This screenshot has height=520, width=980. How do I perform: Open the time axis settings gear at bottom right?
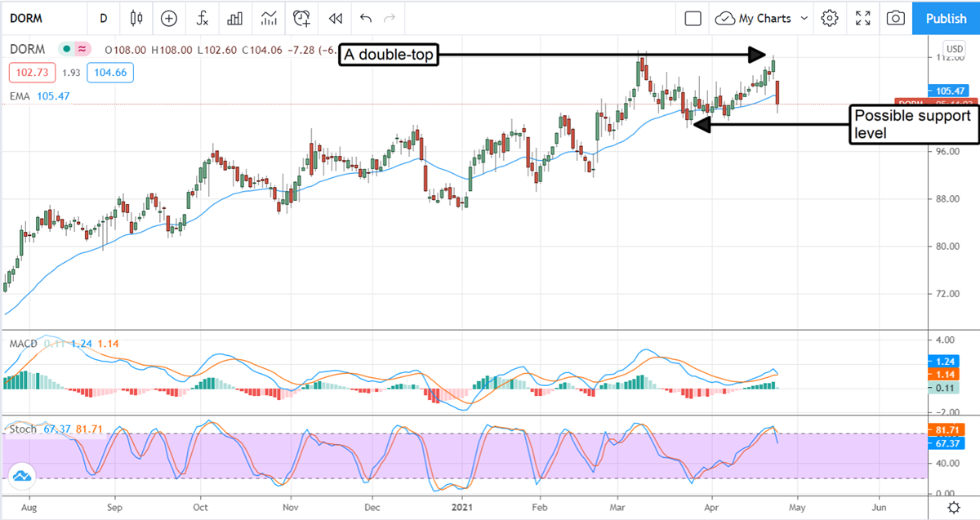954,508
